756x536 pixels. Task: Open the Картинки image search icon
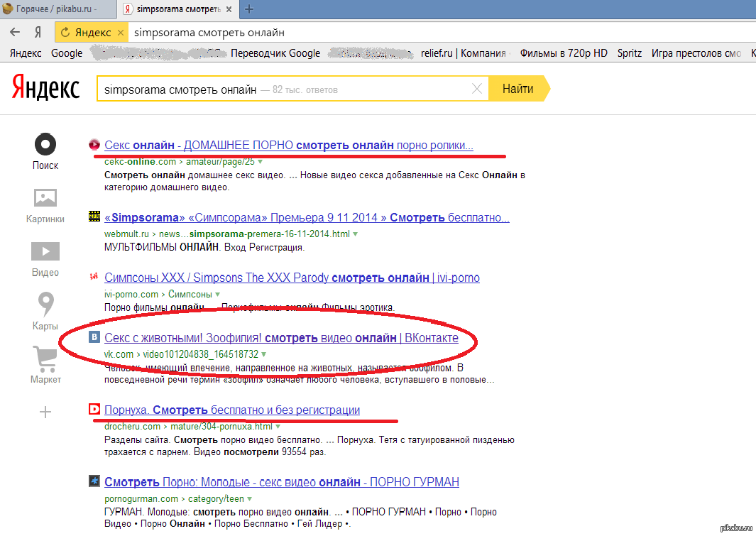point(45,198)
